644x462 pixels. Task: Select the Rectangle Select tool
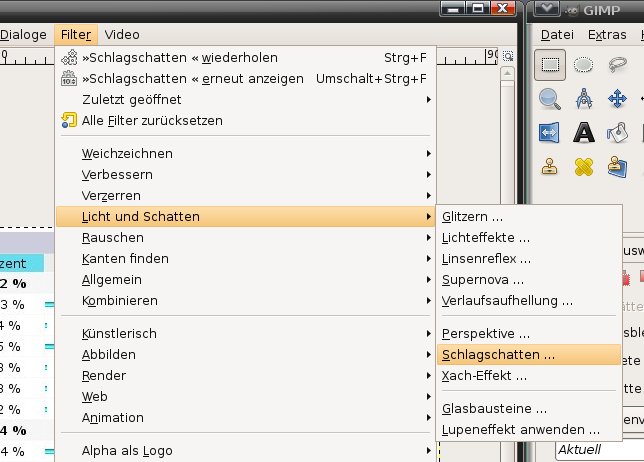pyautogui.click(x=549, y=66)
